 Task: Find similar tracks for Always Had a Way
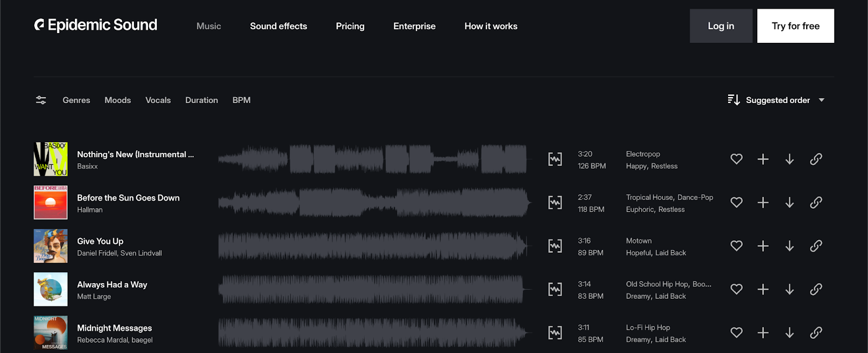pyautogui.click(x=555, y=289)
